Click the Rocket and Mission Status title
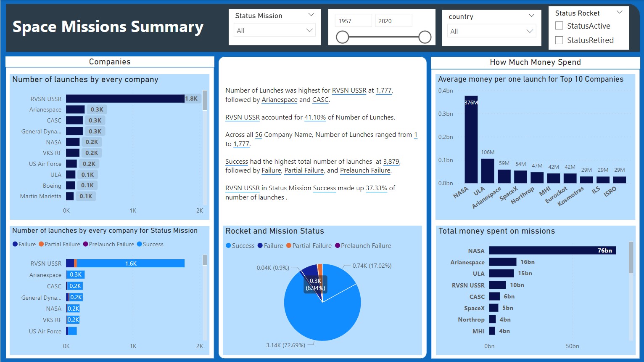Image resolution: width=644 pixels, height=362 pixels. [274, 231]
